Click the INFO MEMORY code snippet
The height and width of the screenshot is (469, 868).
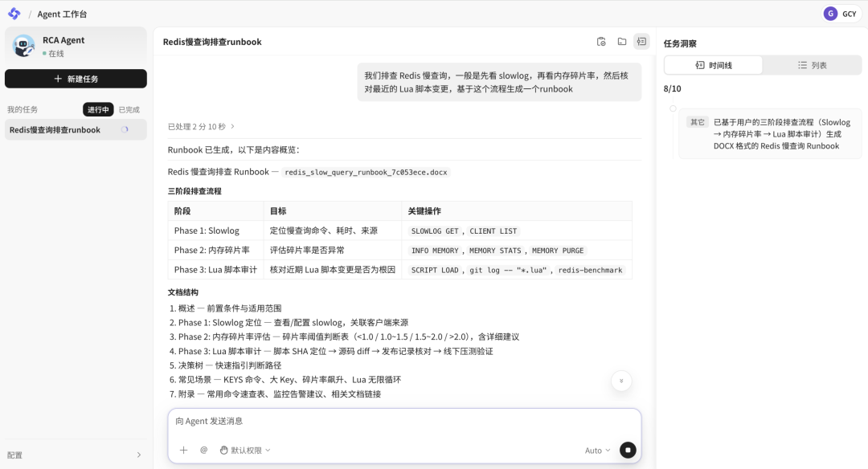435,251
